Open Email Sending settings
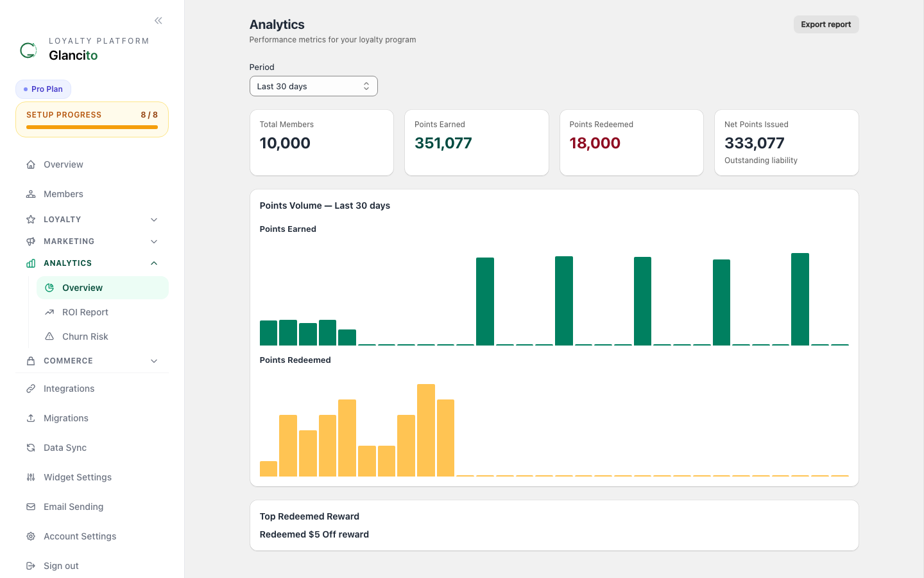Screen dimensions: 924x578 [92, 507]
